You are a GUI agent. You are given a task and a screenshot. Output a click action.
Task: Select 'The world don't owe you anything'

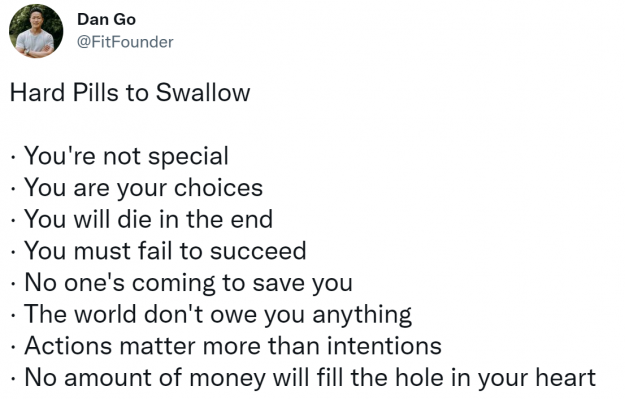[218, 314]
